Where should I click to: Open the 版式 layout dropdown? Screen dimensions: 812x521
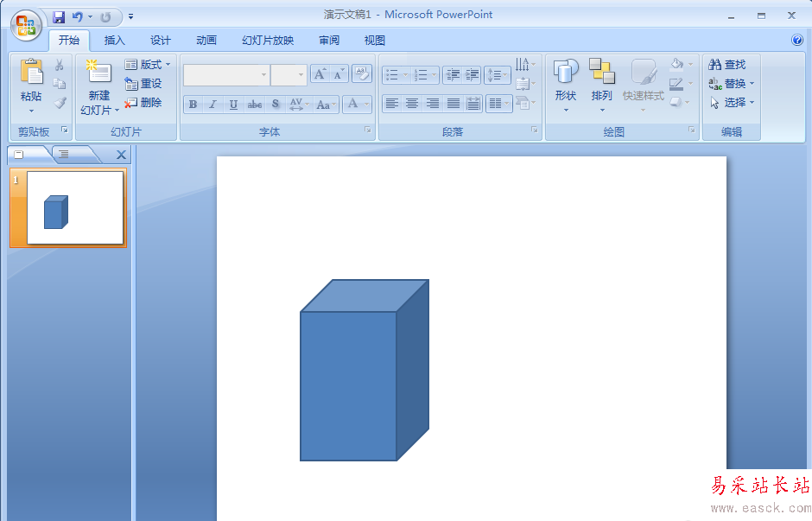pyautogui.click(x=148, y=65)
